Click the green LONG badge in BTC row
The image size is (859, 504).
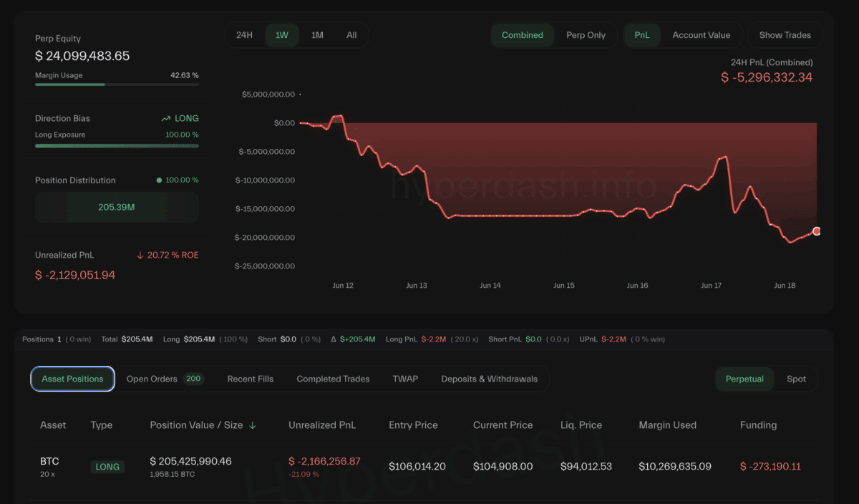(x=107, y=467)
